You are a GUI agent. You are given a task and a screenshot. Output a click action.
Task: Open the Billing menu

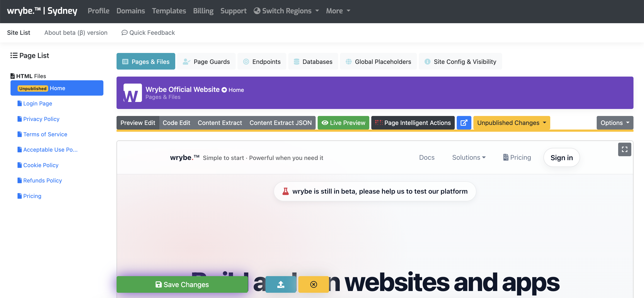tap(203, 11)
